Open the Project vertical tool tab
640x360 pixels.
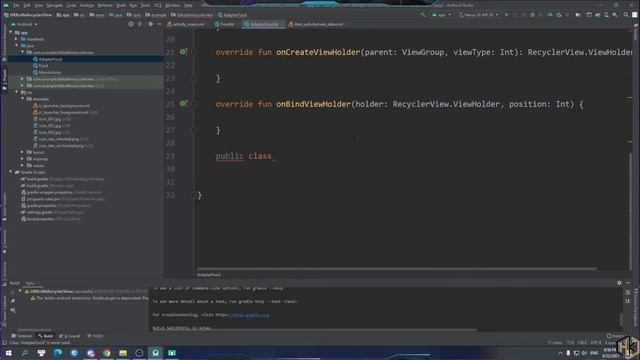click(4, 80)
